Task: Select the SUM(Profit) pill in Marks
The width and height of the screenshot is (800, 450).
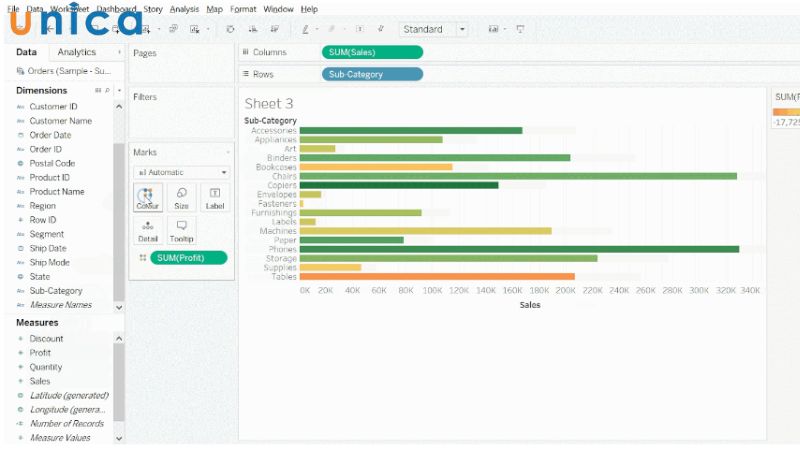Action: 188,258
